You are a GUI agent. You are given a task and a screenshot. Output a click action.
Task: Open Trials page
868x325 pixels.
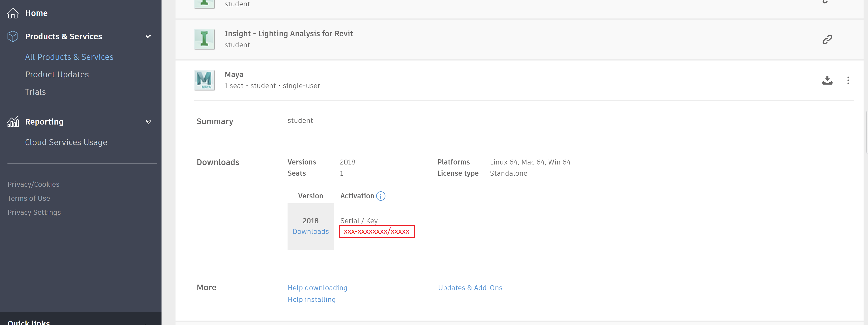(35, 92)
